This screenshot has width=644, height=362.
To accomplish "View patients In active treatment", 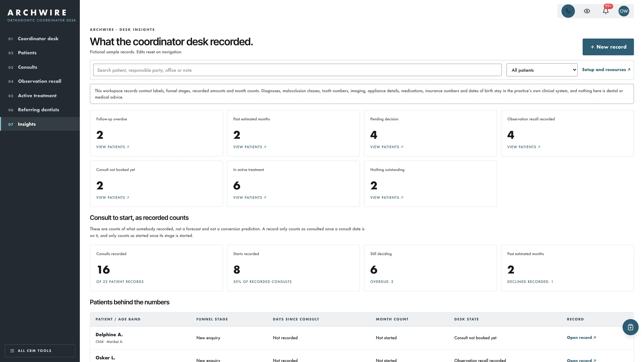I will [250, 197].
